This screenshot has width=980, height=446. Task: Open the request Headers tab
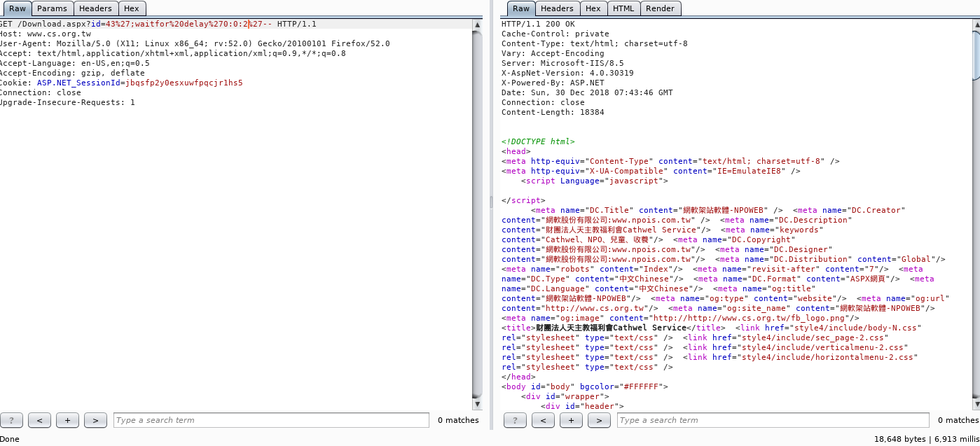(x=95, y=8)
